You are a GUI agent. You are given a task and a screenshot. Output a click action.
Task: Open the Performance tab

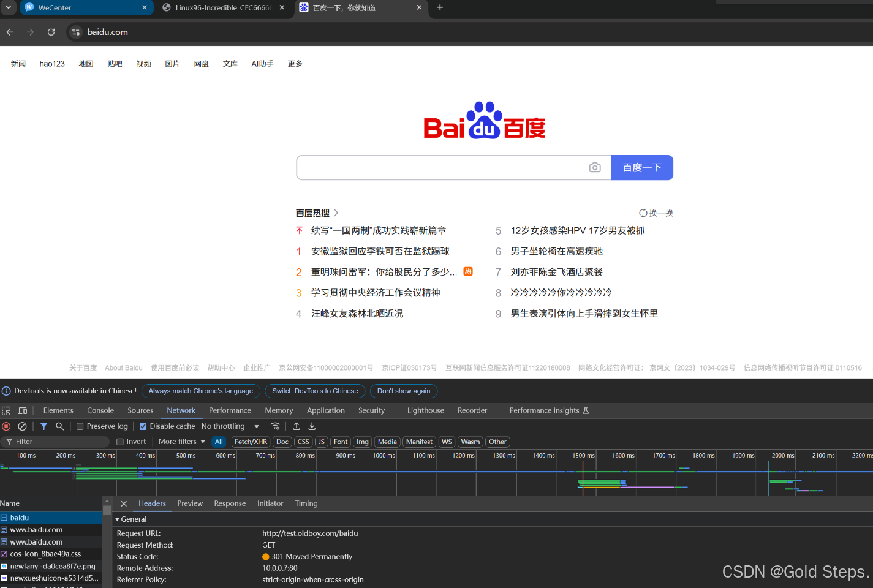pos(230,410)
